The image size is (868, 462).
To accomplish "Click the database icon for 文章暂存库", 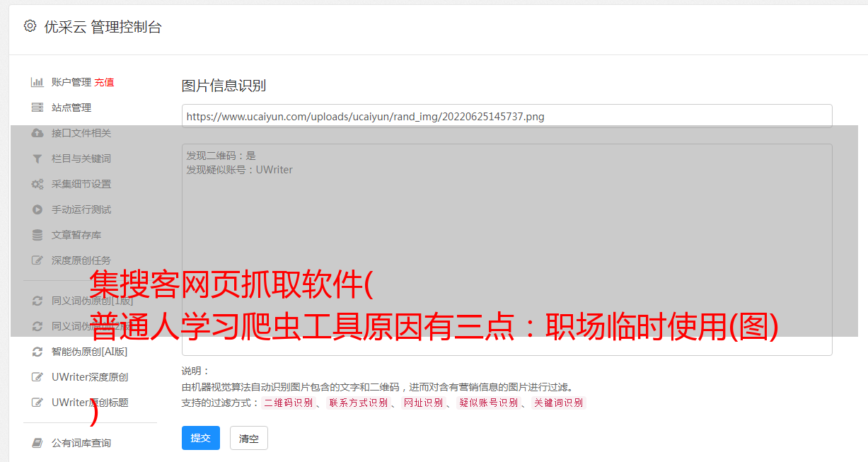I will 37,235.
